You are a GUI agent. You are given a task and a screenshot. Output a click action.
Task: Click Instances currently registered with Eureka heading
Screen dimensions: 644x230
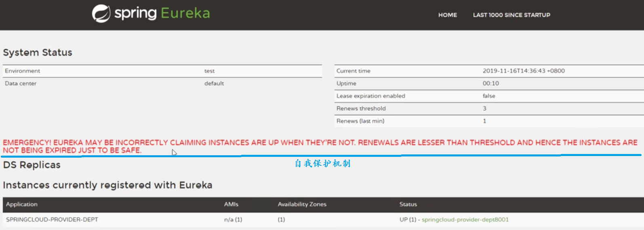click(107, 185)
